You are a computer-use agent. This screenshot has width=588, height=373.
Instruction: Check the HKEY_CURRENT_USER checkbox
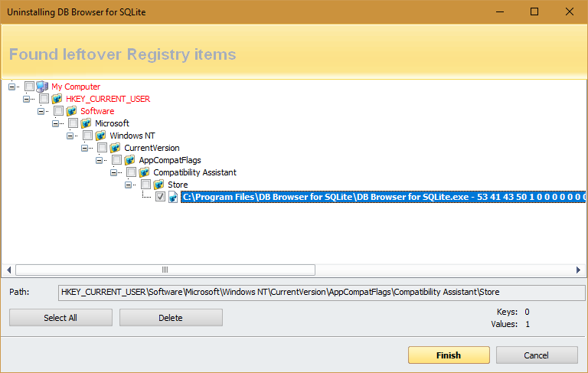(44, 99)
